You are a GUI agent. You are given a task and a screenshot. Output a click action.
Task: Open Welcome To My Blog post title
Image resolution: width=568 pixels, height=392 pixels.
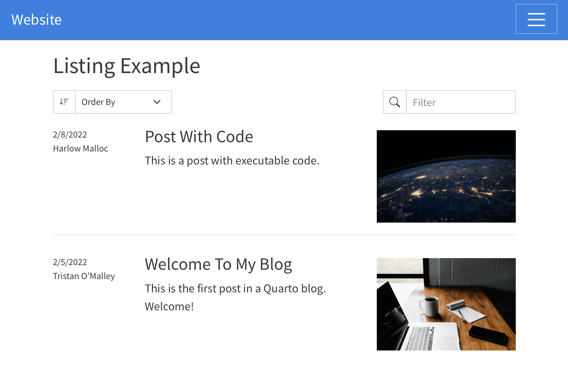[218, 264]
